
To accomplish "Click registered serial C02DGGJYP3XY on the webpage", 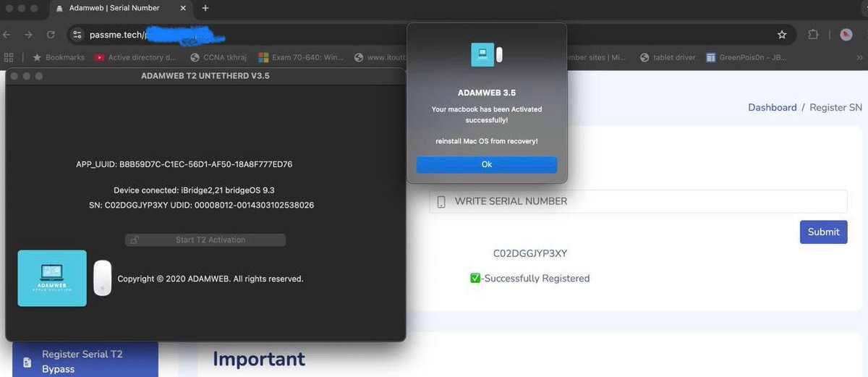I will click(530, 253).
